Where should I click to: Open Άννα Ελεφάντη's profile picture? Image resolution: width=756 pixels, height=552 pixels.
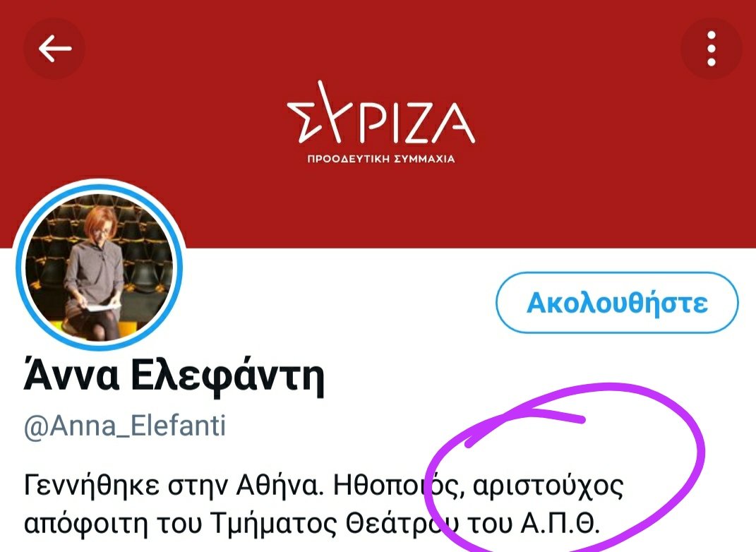point(100,265)
